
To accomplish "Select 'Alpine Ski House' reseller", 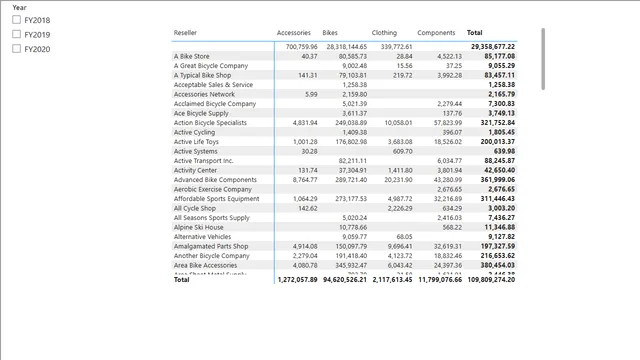I will [x=198, y=227].
